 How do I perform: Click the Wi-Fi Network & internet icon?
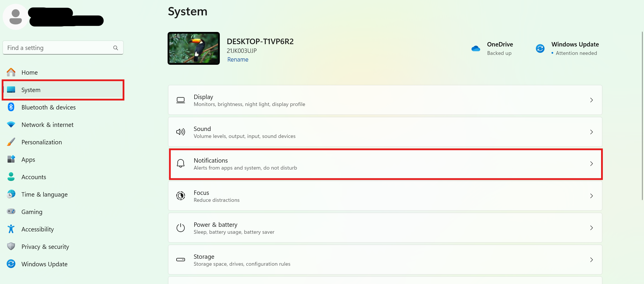11,125
